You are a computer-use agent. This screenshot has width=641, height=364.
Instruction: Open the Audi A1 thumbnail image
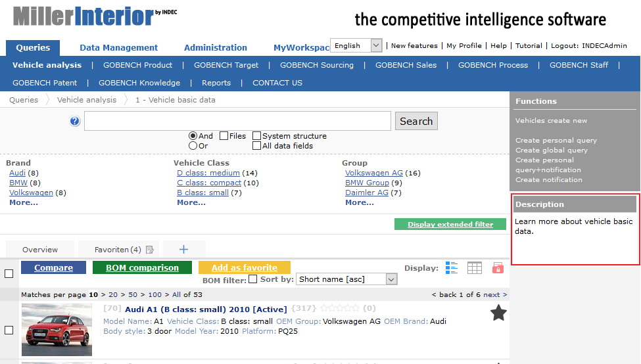coord(57,330)
